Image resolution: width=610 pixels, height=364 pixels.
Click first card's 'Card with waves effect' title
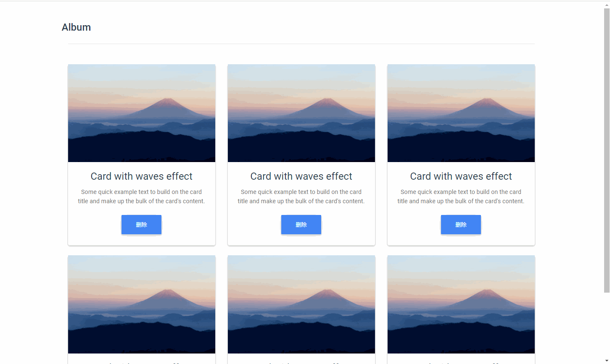(142, 176)
